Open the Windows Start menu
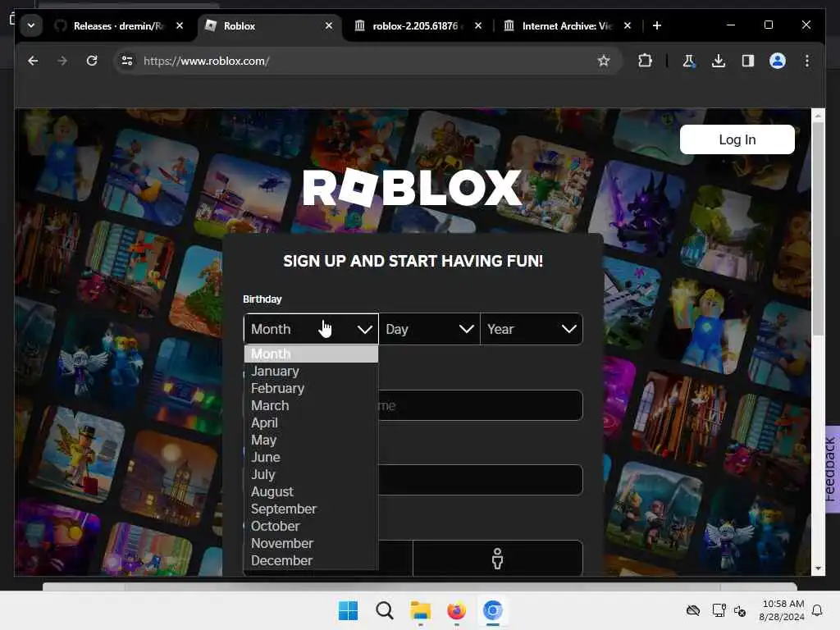 click(x=348, y=610)
